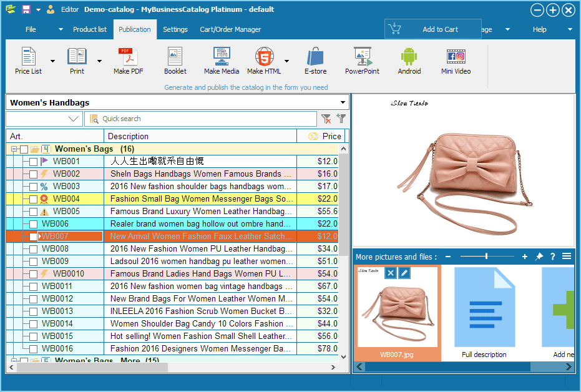Screen dimensions: 581x392
Task: Check the box for WB008
Action: [33, 249]
